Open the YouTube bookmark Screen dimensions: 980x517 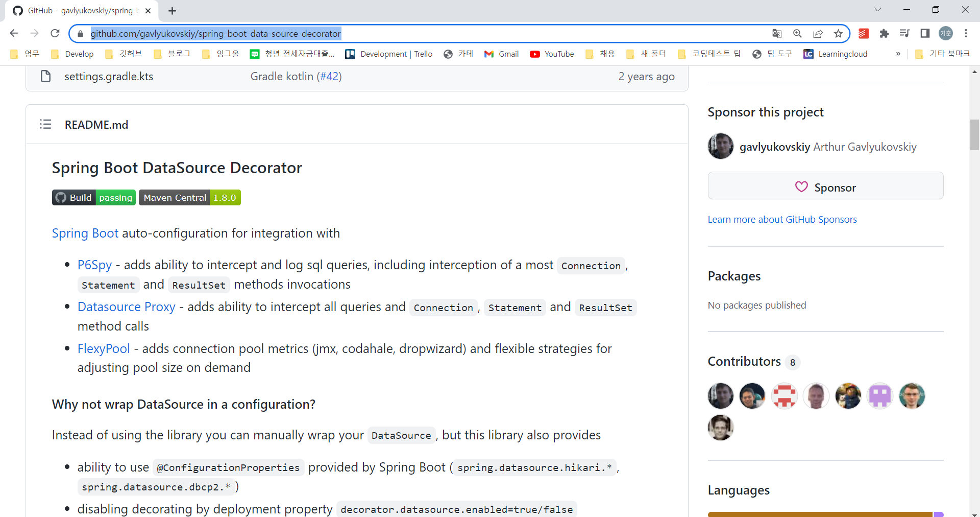click(x=552, y=54)
